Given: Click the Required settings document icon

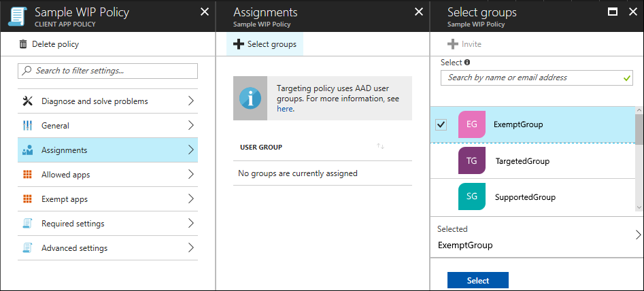Looking at the screenshot, I should (x=28, y=224).
